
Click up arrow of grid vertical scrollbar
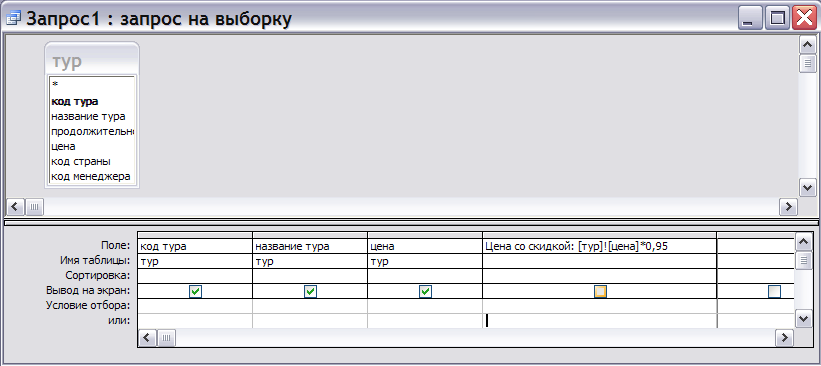(803, 242)
